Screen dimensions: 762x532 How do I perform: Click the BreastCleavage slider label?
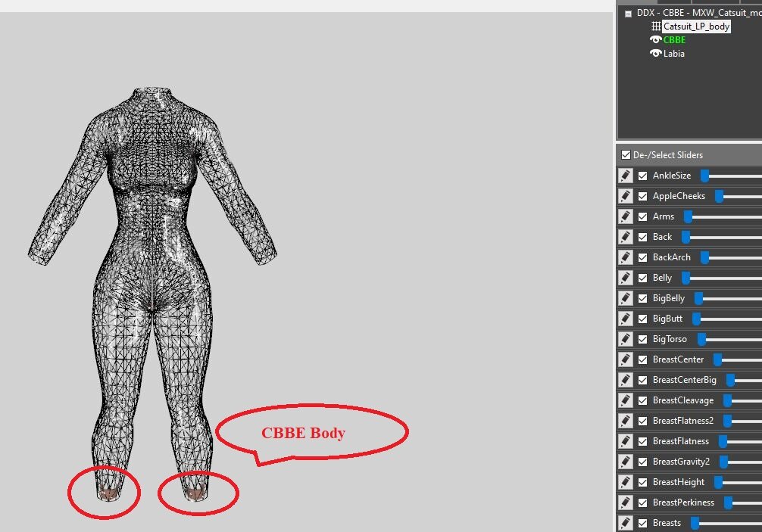pyautogui.click(x=683, y=400)
